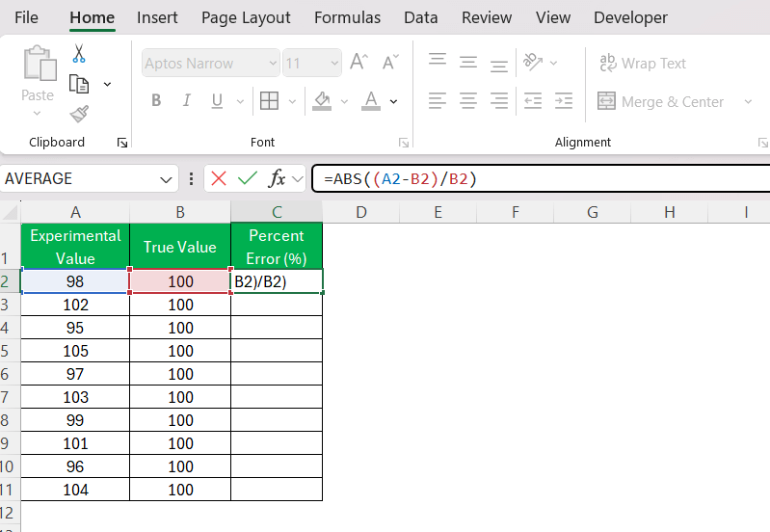Toggle Wrap Text

coord(643,64)
